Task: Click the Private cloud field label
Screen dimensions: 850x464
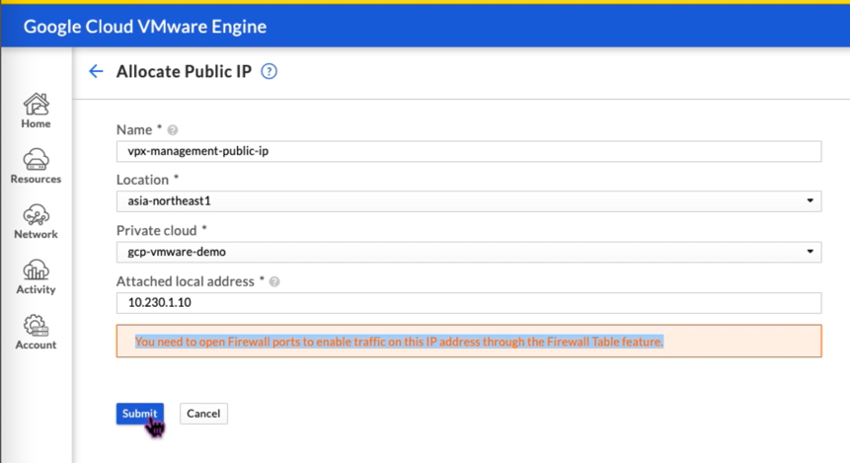Action: [x=157, y=230]
